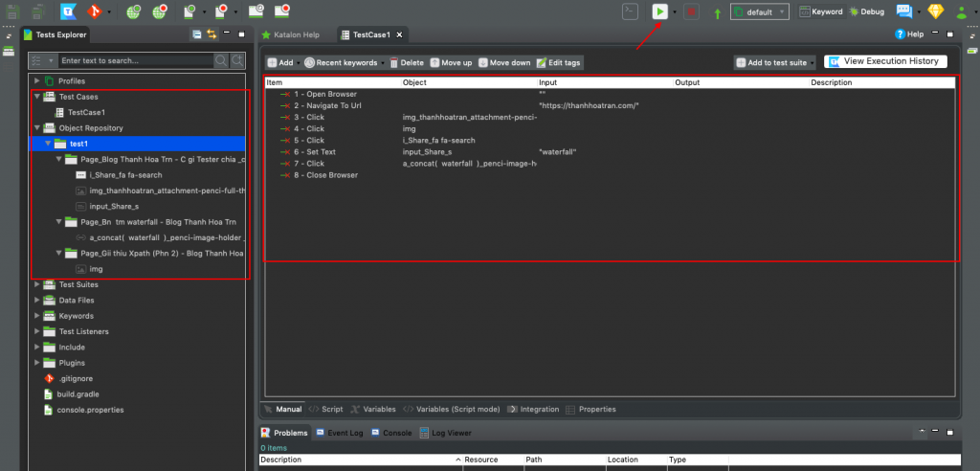Stop execution with the red square button
980x471 pixels.
pos(691,11)
